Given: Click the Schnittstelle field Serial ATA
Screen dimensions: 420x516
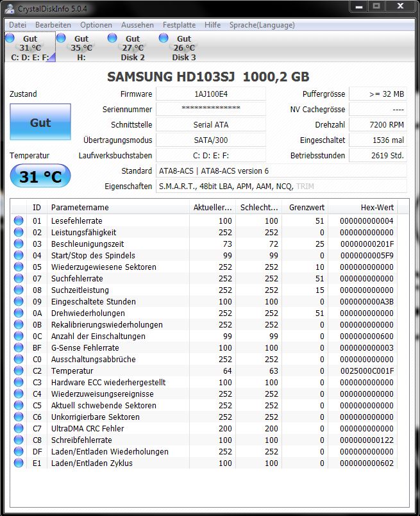Looking at the screenshot, I should (211, 125).
